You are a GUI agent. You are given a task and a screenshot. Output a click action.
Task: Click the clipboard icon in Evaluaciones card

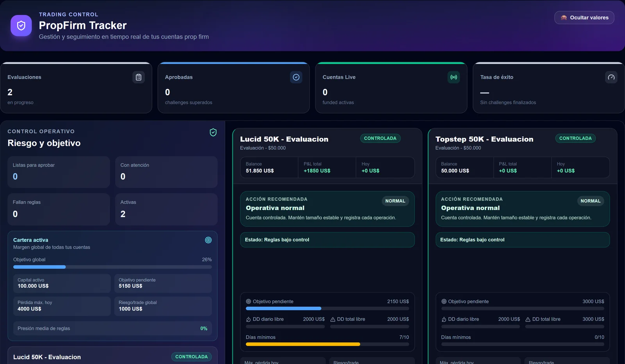point(139,77)
